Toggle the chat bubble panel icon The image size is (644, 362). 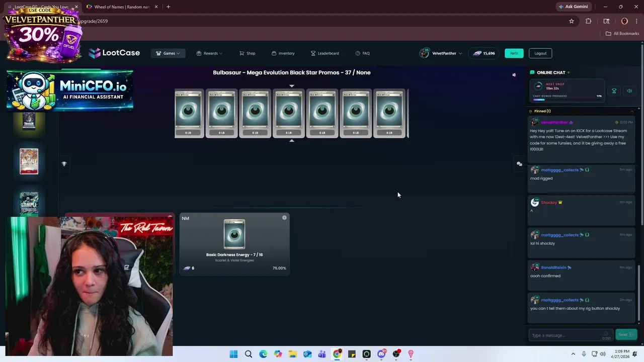519,164
